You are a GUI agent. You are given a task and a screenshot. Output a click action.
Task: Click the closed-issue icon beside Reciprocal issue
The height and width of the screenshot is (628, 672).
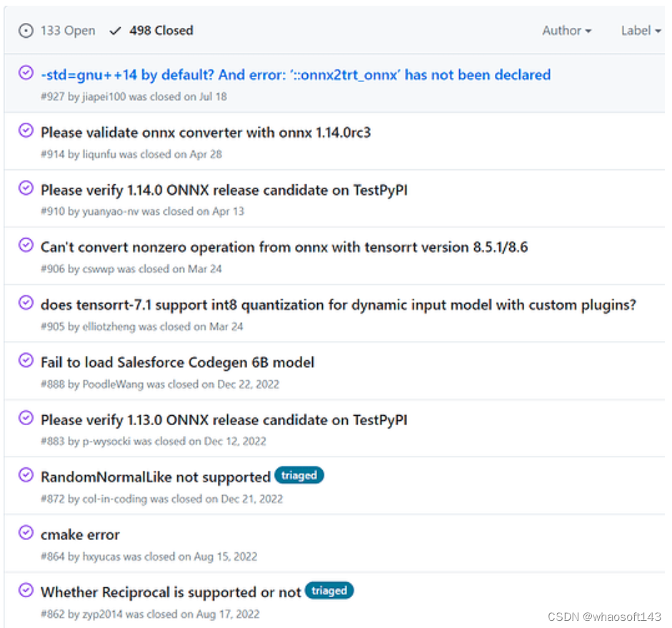coord(26,590)
